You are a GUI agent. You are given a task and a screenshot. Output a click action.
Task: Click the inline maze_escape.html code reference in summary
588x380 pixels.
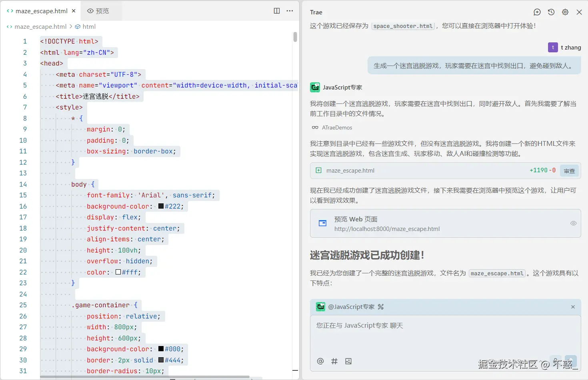[497, 273]
